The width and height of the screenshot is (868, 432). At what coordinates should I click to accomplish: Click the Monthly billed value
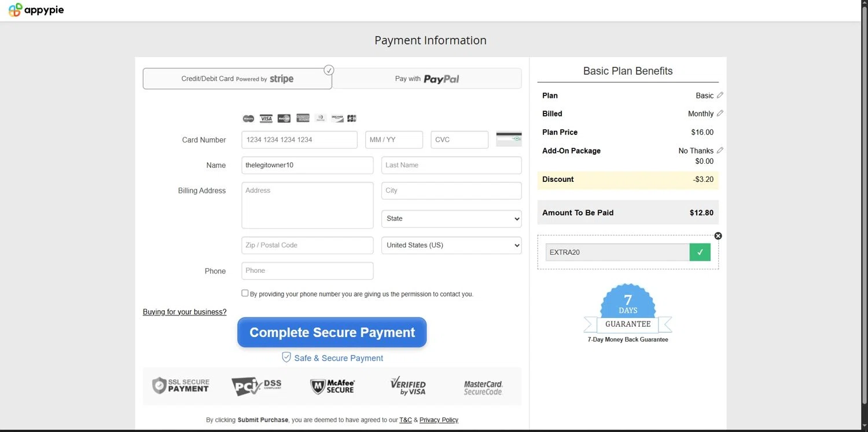coord(701,114)
